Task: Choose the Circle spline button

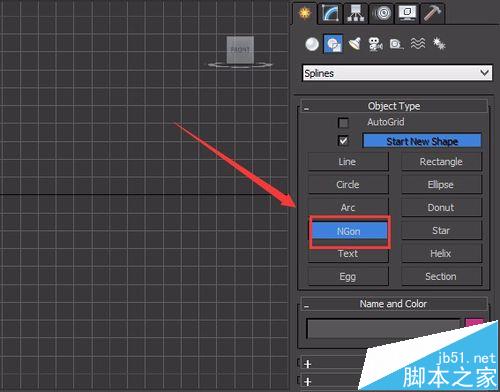Action: (348, 185)
